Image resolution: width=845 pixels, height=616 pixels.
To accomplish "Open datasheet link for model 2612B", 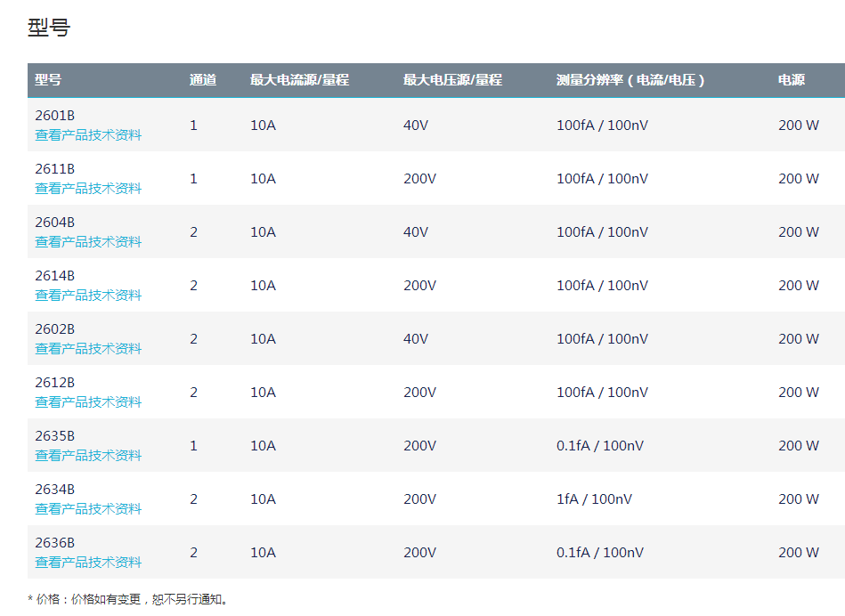I will pos(88,401).
